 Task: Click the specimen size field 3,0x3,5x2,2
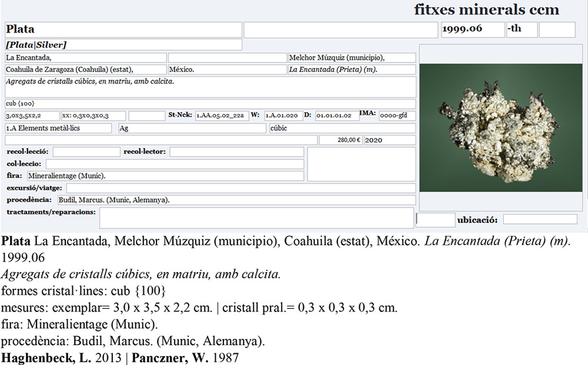32,116
